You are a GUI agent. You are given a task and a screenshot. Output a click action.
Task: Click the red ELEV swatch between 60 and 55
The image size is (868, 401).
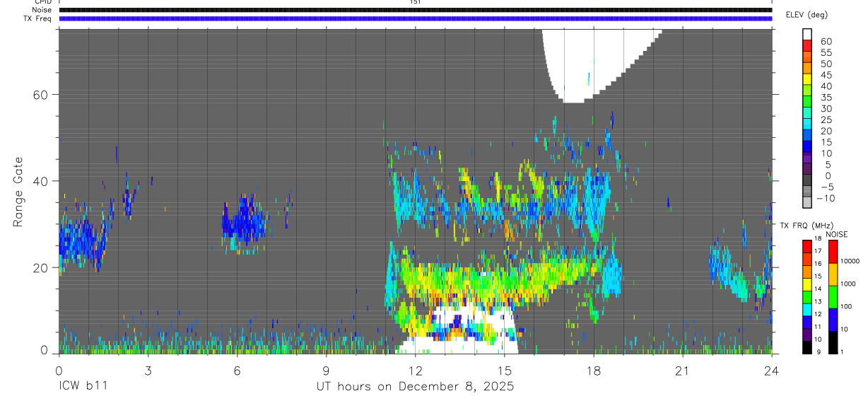pos(807,46)
